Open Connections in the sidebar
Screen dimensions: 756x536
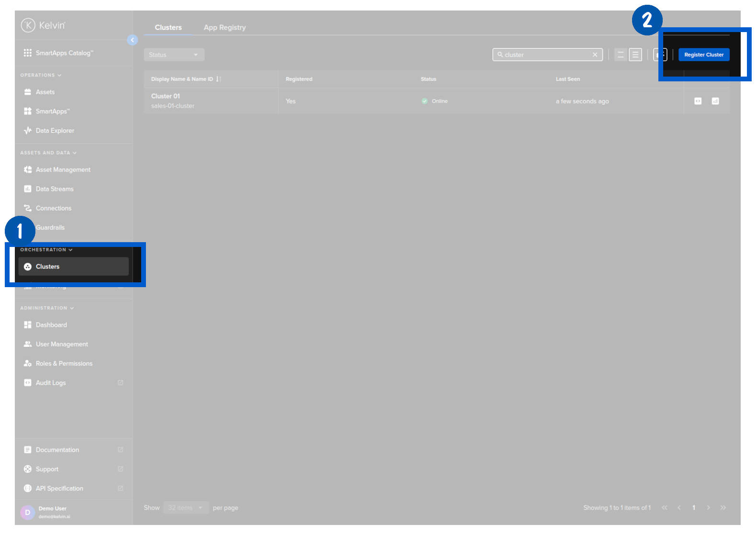point(53,208)
